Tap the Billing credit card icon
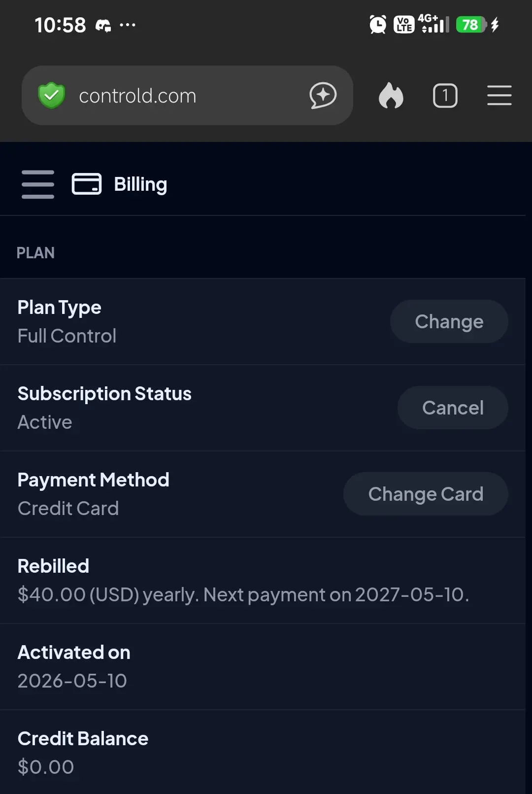532x794 pixels. (87, 184)
